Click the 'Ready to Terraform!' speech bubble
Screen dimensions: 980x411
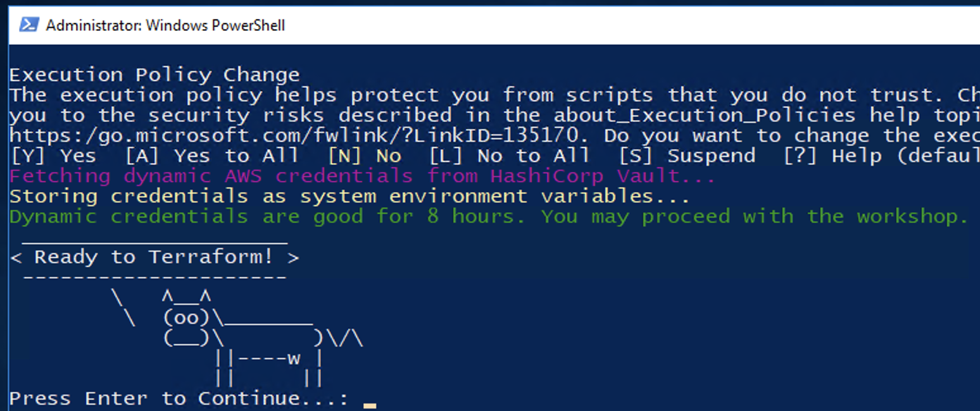154,257
